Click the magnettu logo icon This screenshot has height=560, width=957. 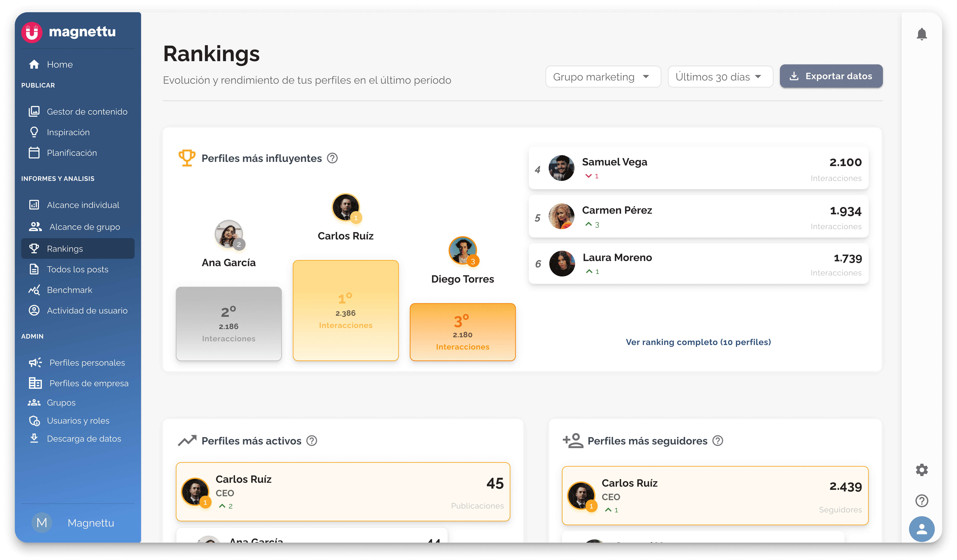click(32, 32)
